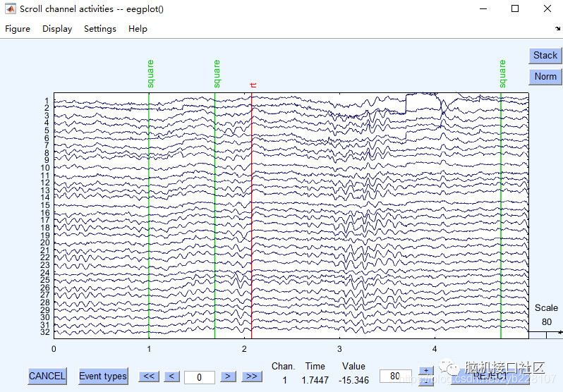
Task: Click the Time readout header
Action: point(315,366)
